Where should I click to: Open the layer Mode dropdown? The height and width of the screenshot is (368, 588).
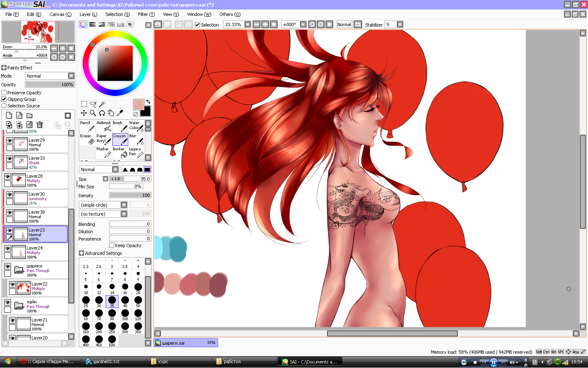(x=71, y=76)
